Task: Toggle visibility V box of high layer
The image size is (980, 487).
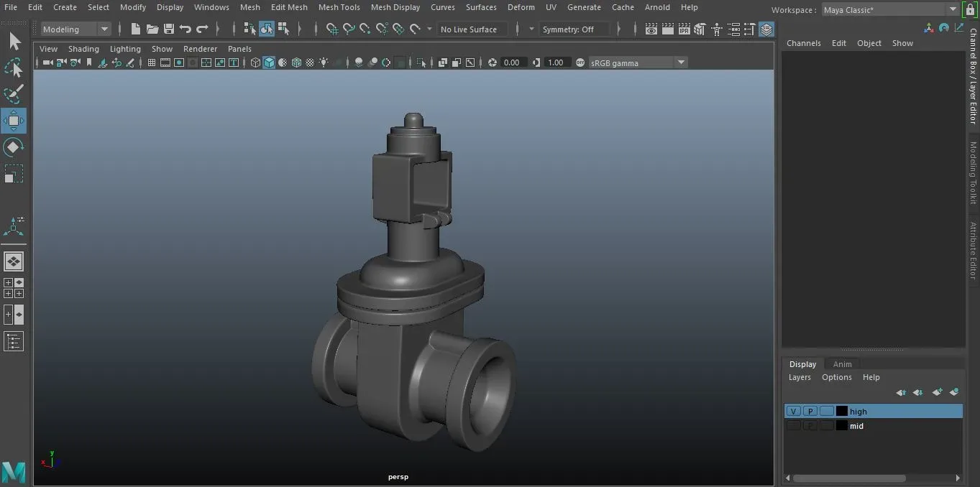Action: coord(793,412)
